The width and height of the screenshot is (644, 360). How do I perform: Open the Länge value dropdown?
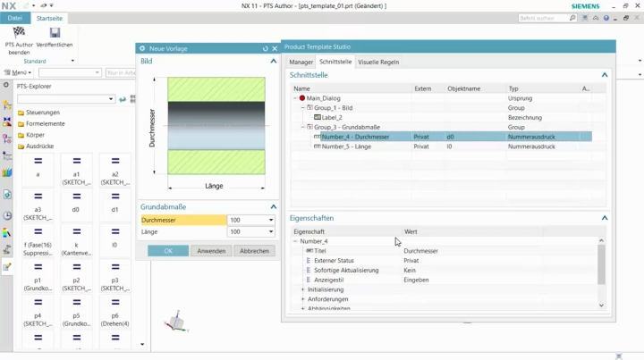[271, 232]
